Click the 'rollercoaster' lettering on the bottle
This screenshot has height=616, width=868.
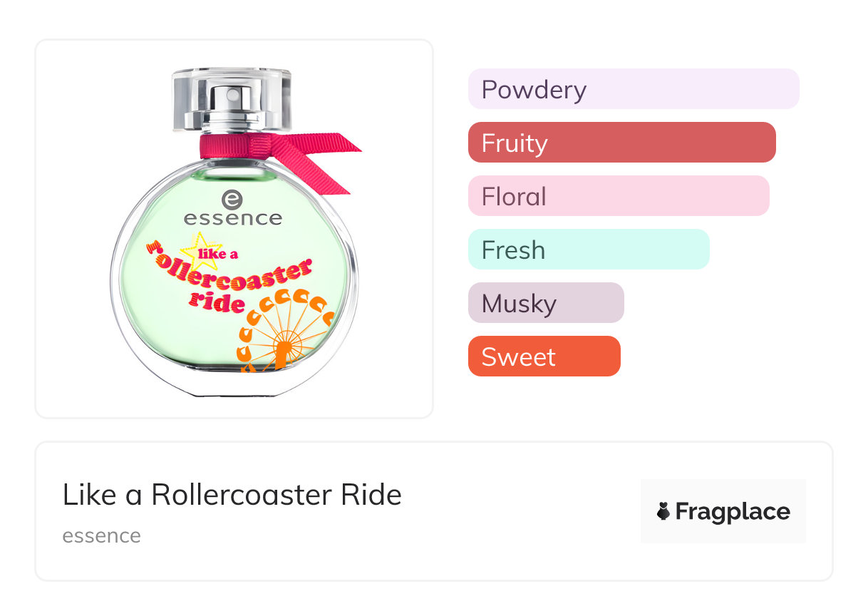pyautogui.click(x=232, y=276)
